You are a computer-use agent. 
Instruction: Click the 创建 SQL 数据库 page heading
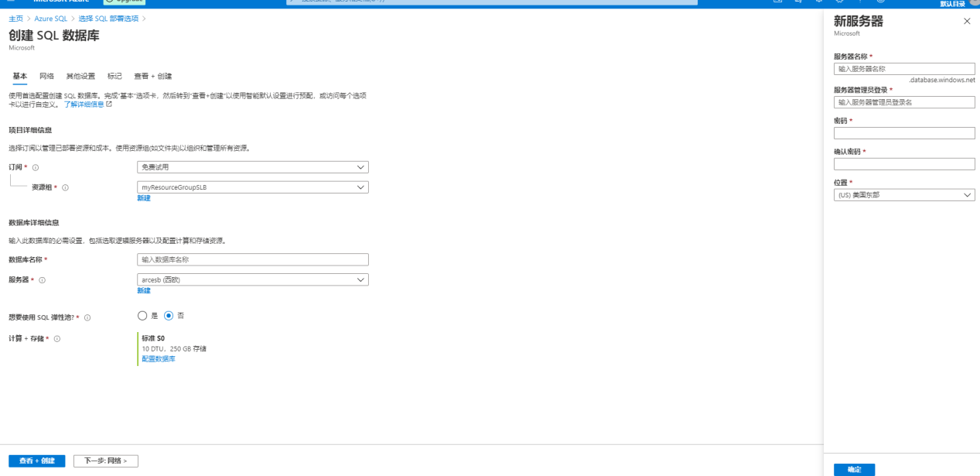(54, 36)
